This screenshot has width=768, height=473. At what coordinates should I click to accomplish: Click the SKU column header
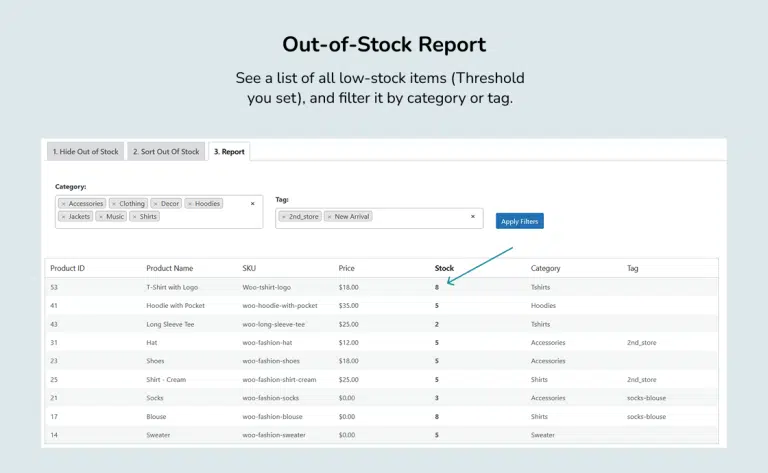click(249, 268)
